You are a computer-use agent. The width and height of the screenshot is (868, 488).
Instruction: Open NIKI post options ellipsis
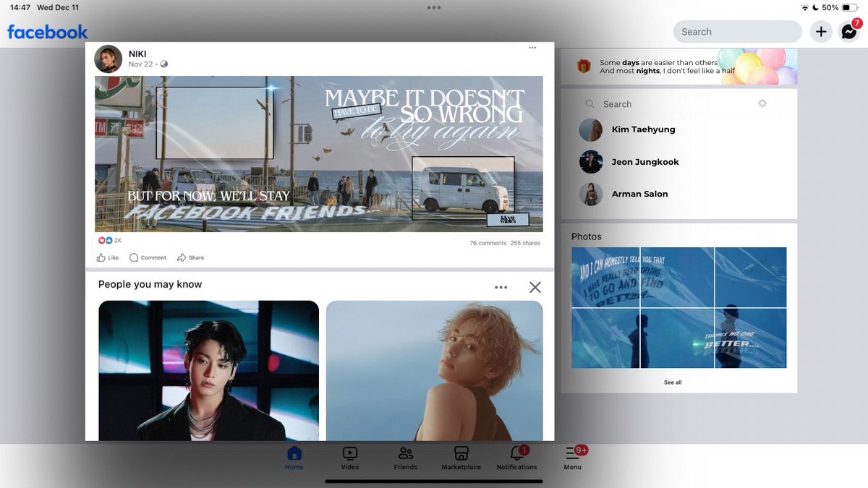tap(532, 48)
